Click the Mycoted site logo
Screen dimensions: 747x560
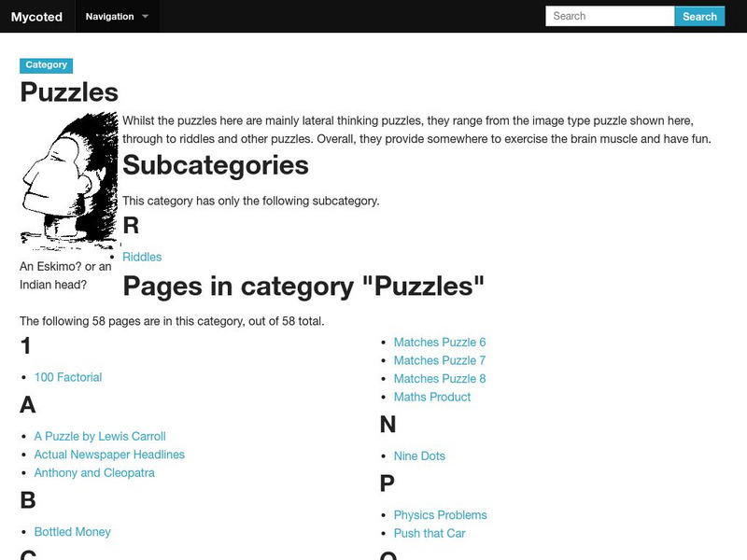pos(35,17)
